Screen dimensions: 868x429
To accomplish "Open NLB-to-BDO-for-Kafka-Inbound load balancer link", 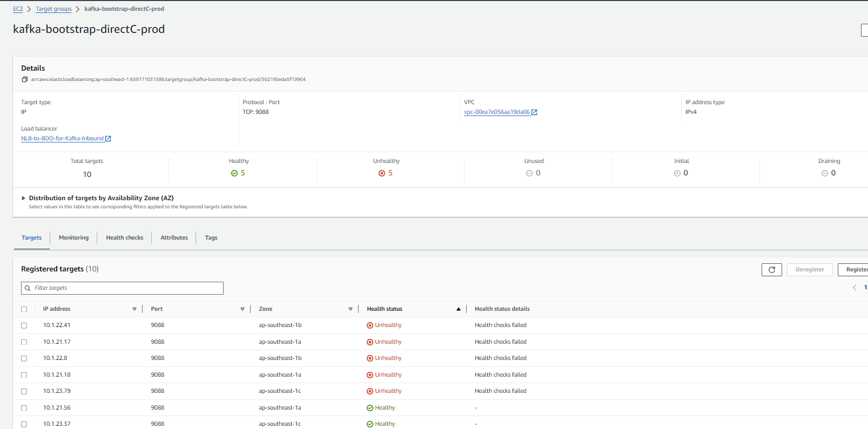I will click(62, 139).
